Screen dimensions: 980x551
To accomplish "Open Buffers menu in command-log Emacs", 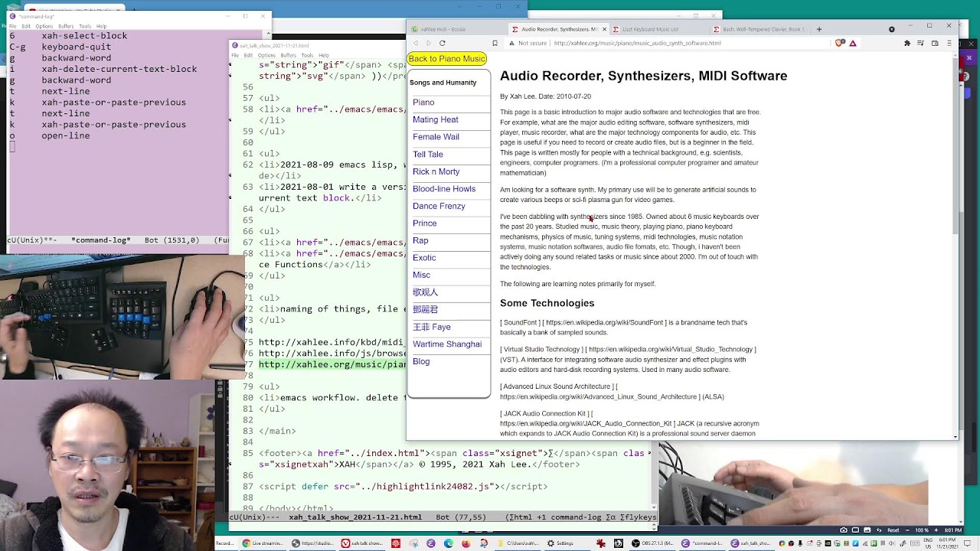I will coord(65,26).
